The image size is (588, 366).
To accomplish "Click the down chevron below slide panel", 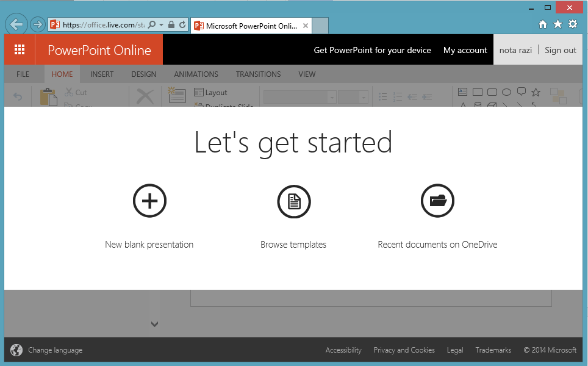I will [x=154, y=324].
